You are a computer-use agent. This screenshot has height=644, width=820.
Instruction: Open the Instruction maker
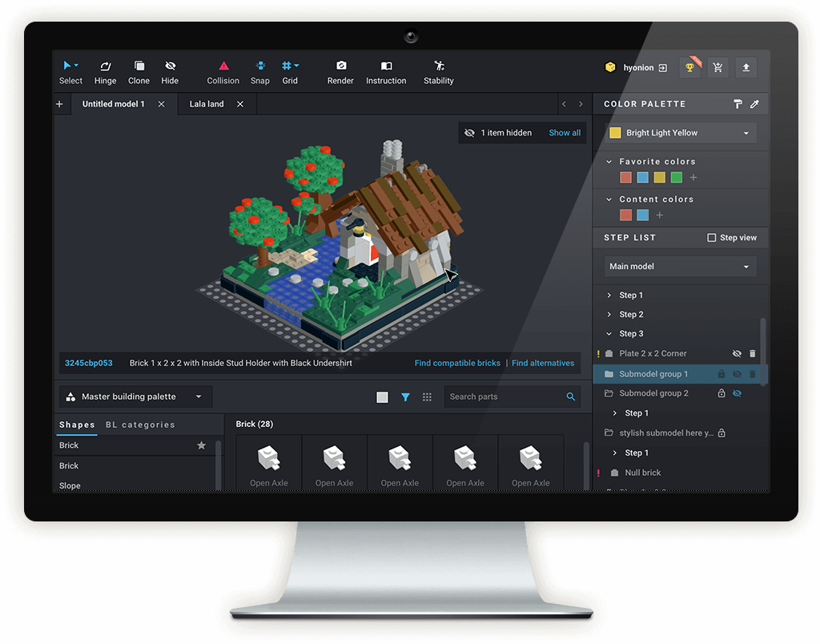(386, 71)
